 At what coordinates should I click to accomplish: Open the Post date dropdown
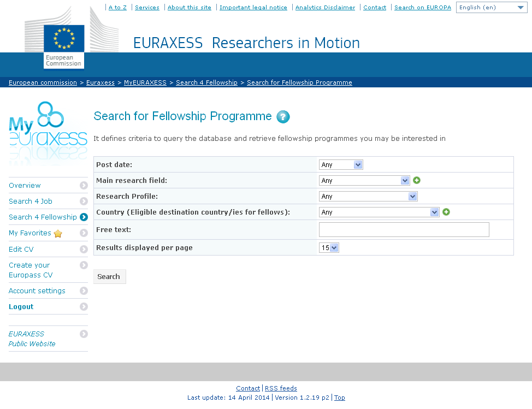[341, 165]
